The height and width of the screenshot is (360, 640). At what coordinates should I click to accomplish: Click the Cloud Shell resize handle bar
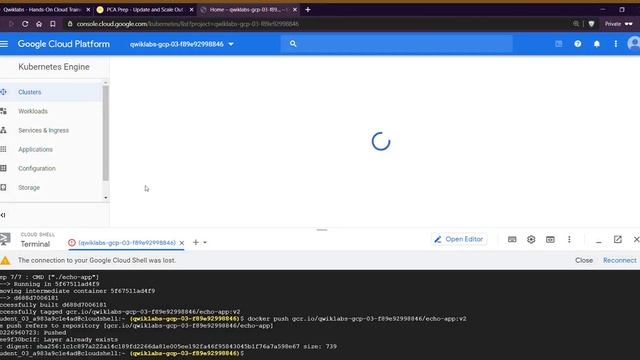(x=322, y=230)
